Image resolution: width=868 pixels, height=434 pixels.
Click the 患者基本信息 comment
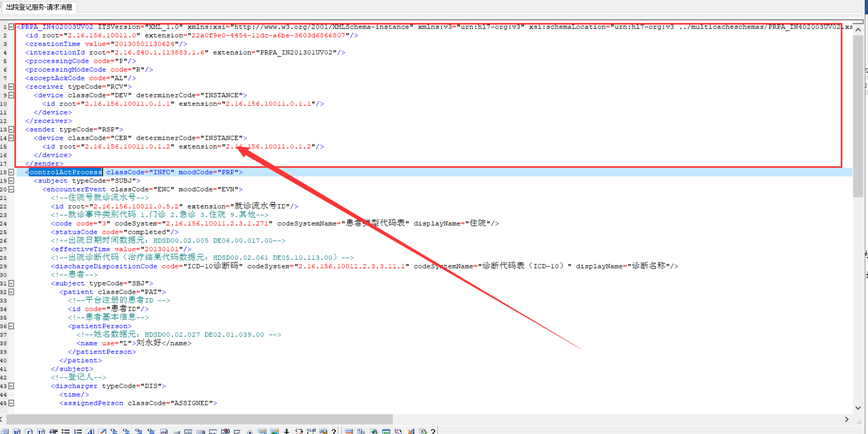[108, 318]
